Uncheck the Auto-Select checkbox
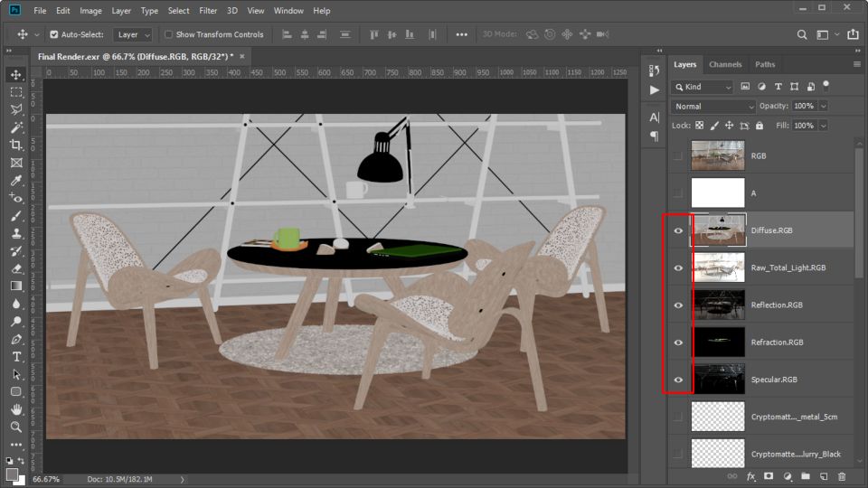Screen dimensions: 868x488 53,34
